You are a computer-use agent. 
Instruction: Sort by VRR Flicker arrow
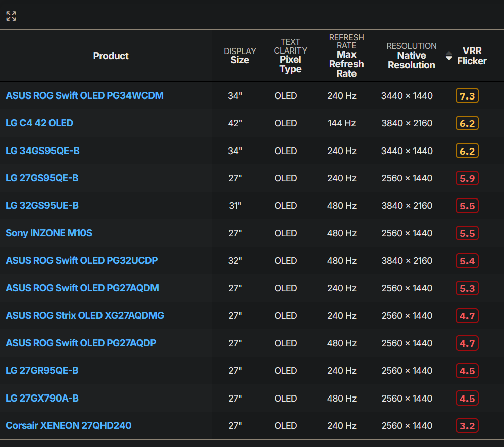[449, 56]
